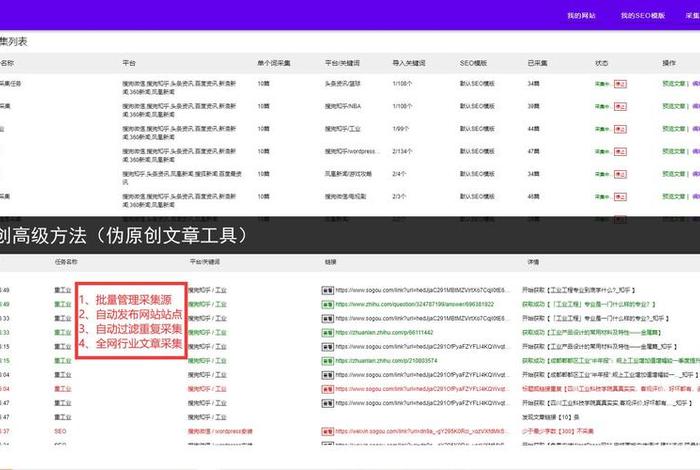
Task: Open 预览文章 for the 搜狗知乎/NBA row
Action: (x=674, y=106)
